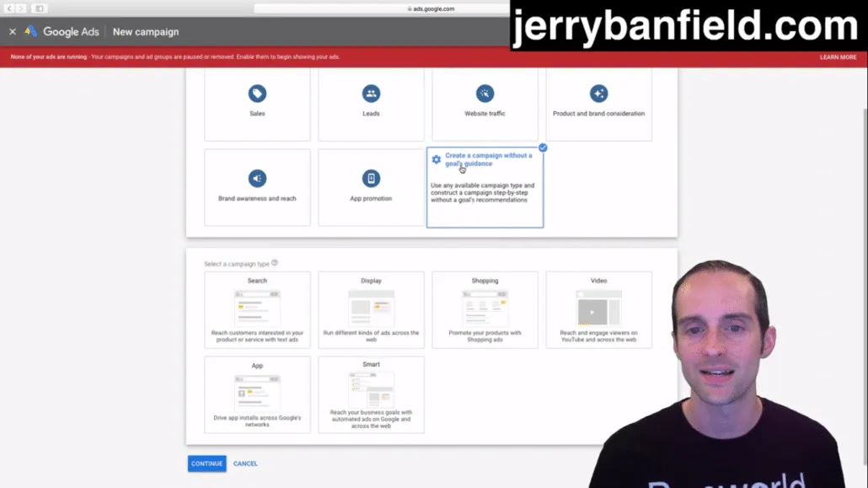Click the Google Ads logo

click(62, 31)
